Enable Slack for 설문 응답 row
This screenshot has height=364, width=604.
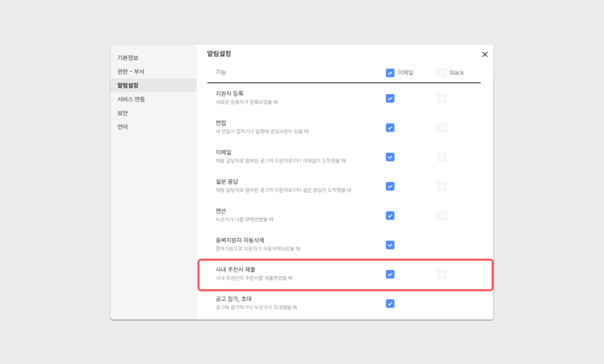point(442,186)
